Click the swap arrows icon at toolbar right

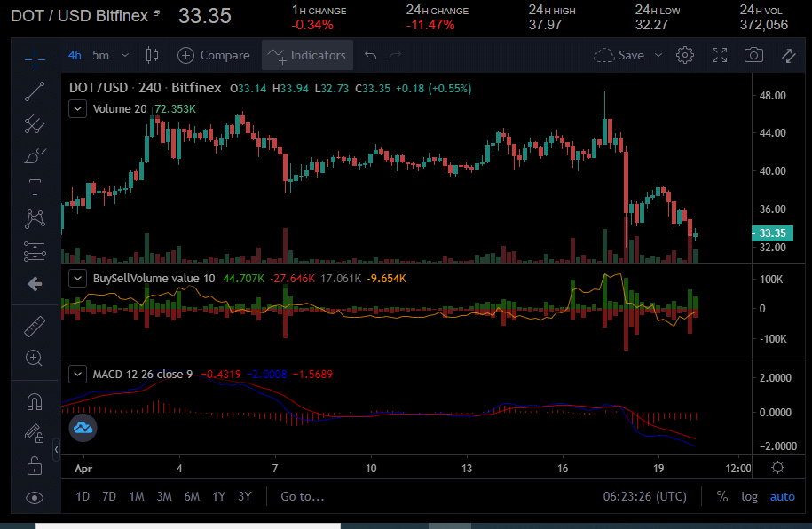pyautogui.click(x=788, y=55)
